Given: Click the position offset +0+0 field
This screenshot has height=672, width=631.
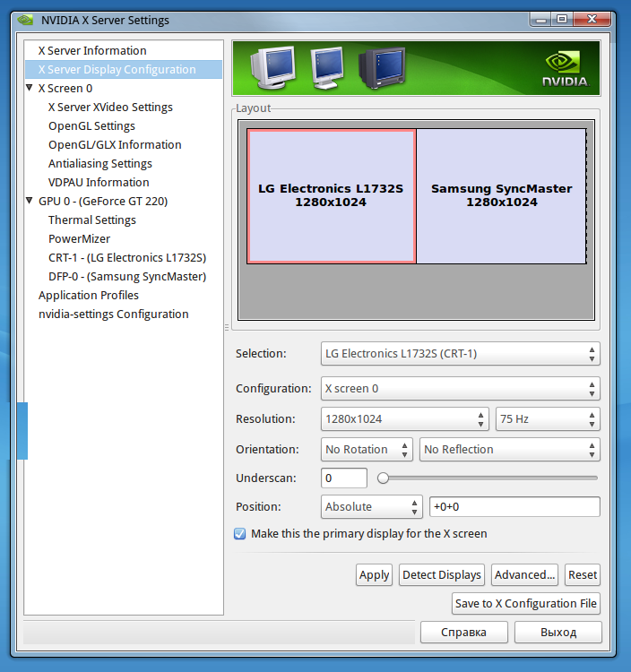Looking at the screenshot, I should (514, 506).
